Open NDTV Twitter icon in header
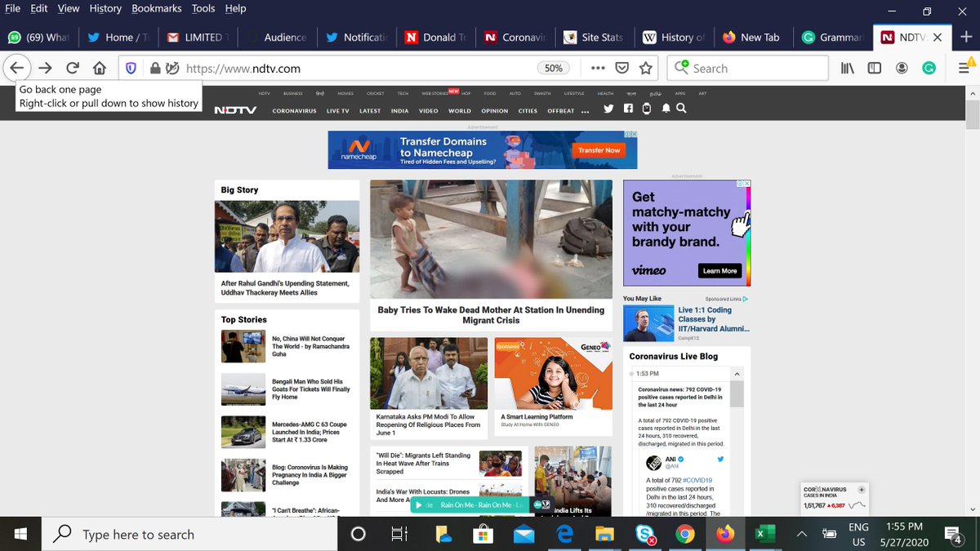This screenshot has height=551, width=980. tap(608, 108)
